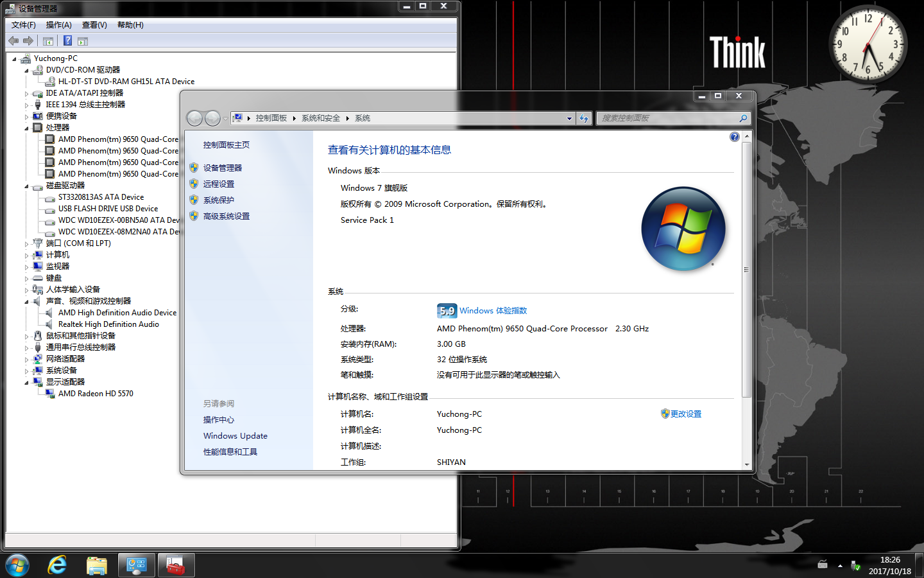Collapse the 声音、视频和游戏控制器 node

(26, 301)
